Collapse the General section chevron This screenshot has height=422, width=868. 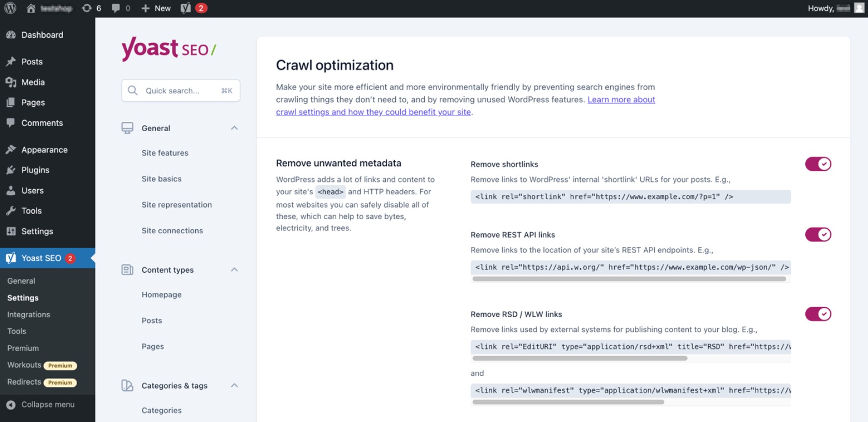tap(235, 128)
